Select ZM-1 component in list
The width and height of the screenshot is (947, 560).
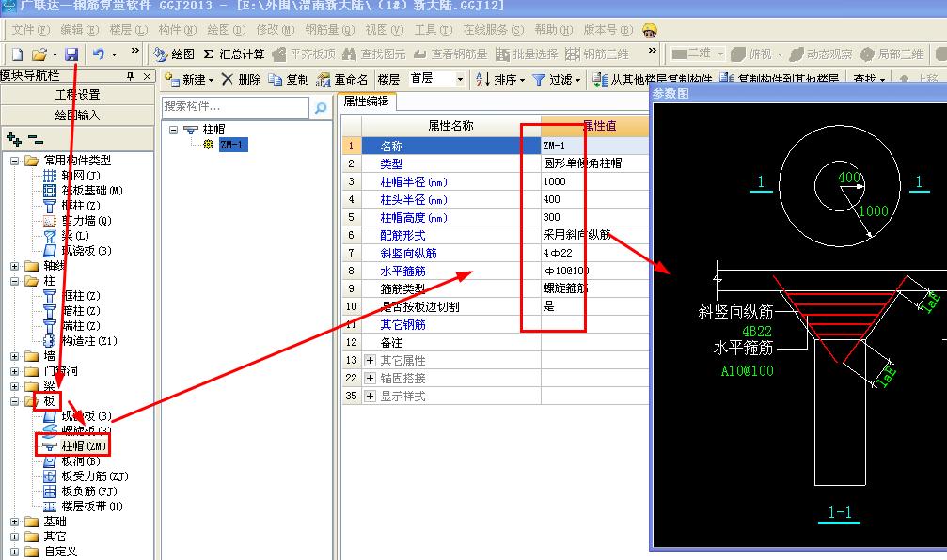232,144
